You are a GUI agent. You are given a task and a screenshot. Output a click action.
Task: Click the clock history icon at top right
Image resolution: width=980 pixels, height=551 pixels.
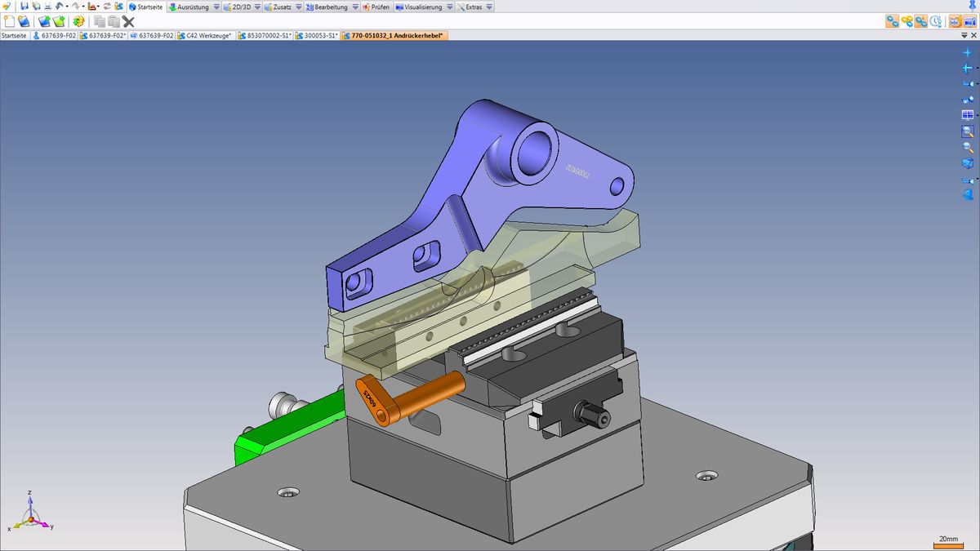(x=935, y=21)
